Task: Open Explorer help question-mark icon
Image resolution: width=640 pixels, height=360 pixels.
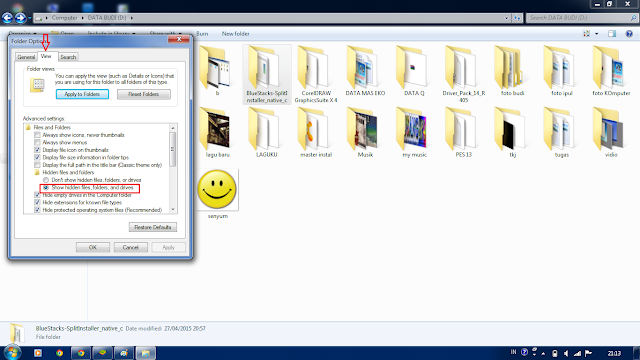Action: (x=629, y=34)
